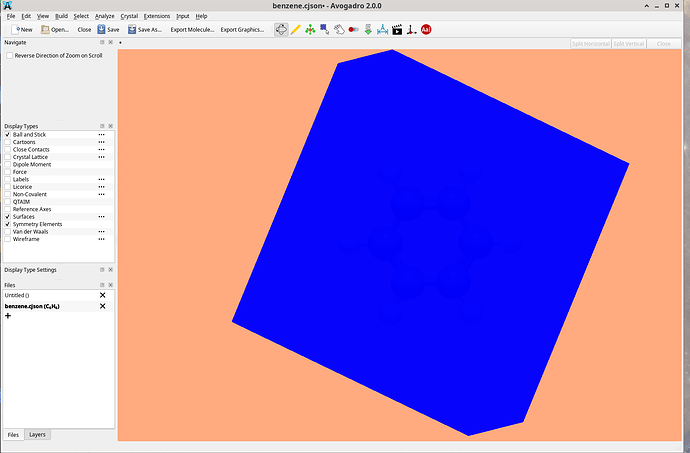Screen dimensions: 690x453
Task: Click the Export Graphics button
Action: 242,30
